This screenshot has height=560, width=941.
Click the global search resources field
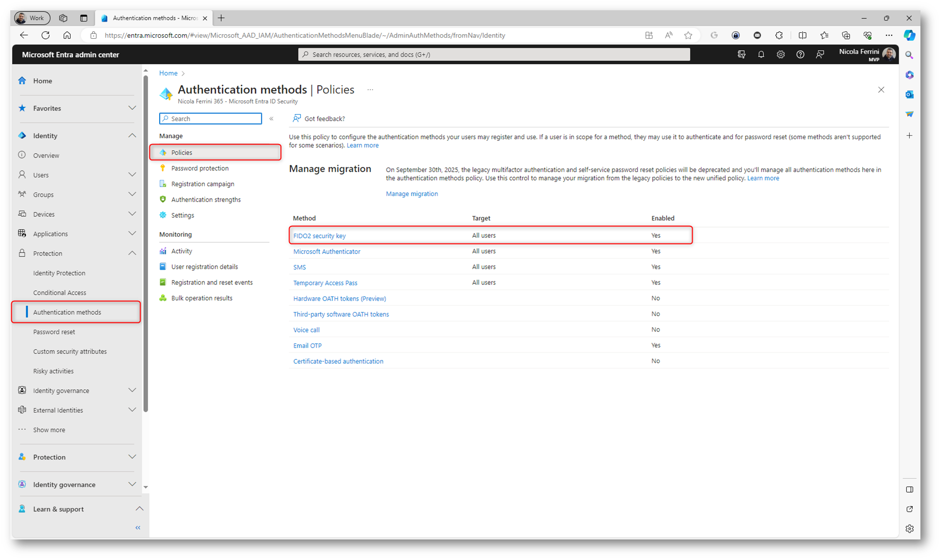pyautogui.click(x=494, y=54)
